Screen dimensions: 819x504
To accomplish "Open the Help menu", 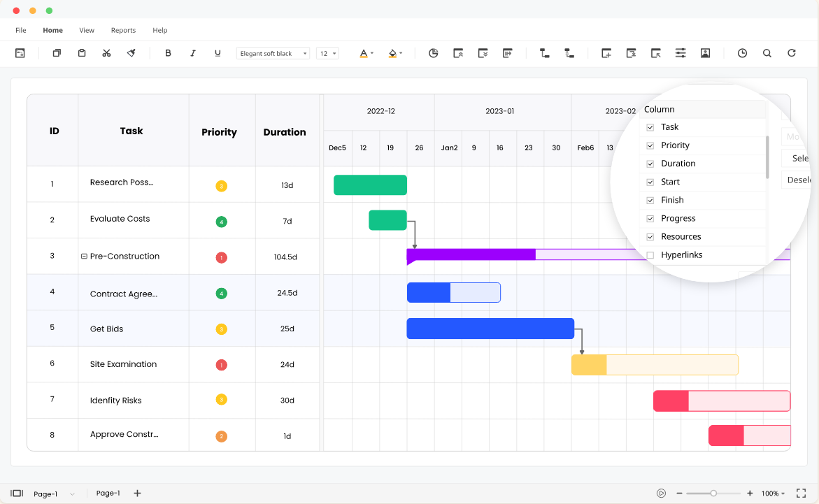I will [x=160, y=30].
